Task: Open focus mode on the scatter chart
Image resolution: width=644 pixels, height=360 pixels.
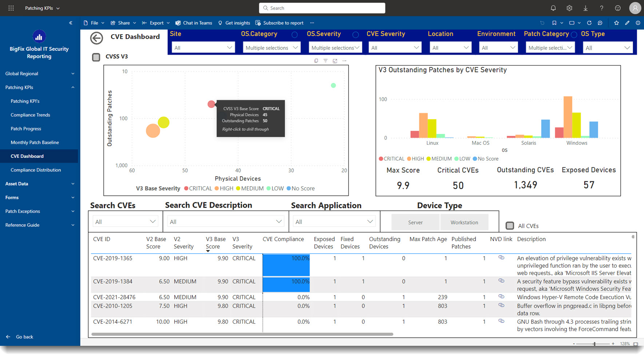Action: pyautogui.click(x=335, y=61)
